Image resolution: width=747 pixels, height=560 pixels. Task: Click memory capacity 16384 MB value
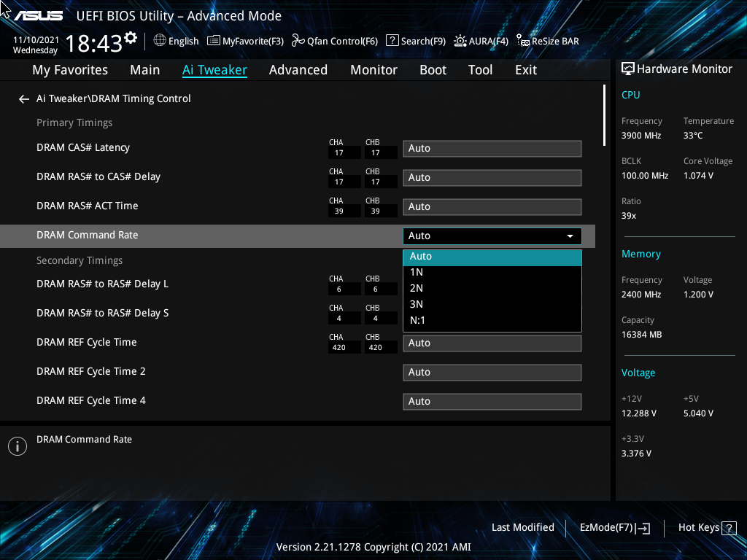(x=641, y=335)
